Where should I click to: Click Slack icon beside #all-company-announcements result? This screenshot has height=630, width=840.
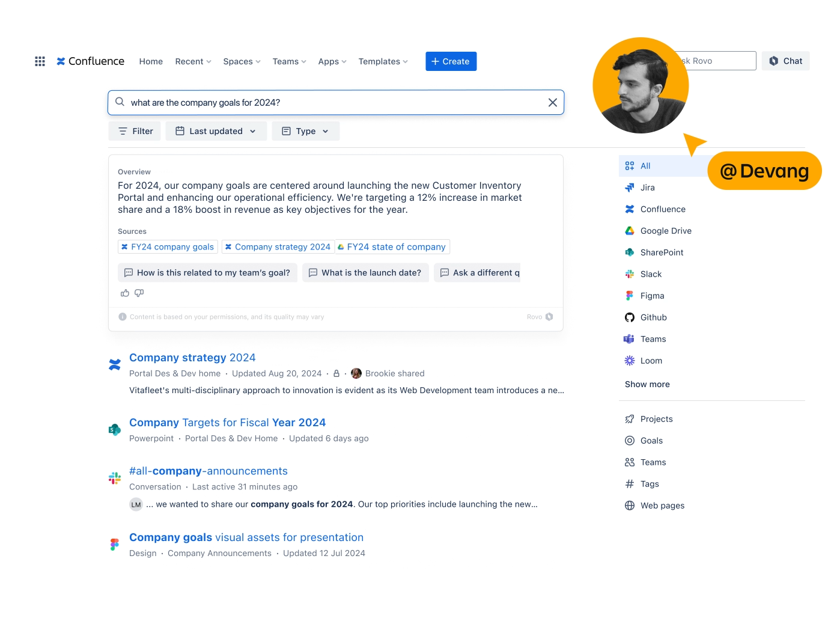pyautogui.click(x=115, y=478)
